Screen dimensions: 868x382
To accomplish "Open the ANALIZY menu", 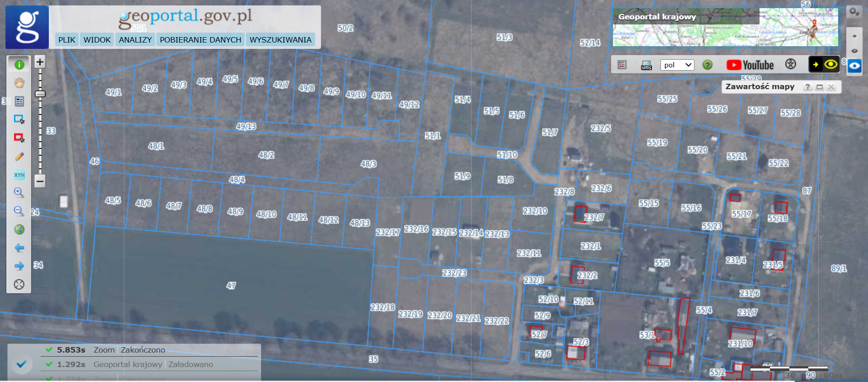I will pyautogui.click(x=135, y=40).
